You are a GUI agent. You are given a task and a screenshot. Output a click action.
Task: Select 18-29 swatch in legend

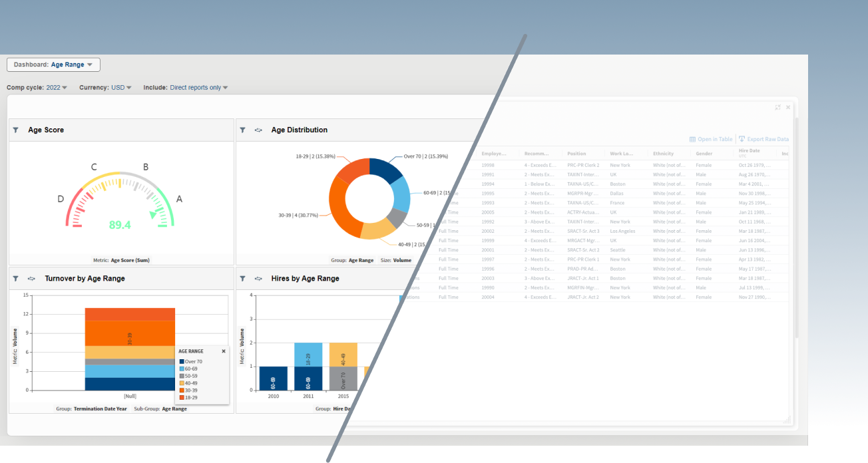pyautogui.click(x=182, y=398)
